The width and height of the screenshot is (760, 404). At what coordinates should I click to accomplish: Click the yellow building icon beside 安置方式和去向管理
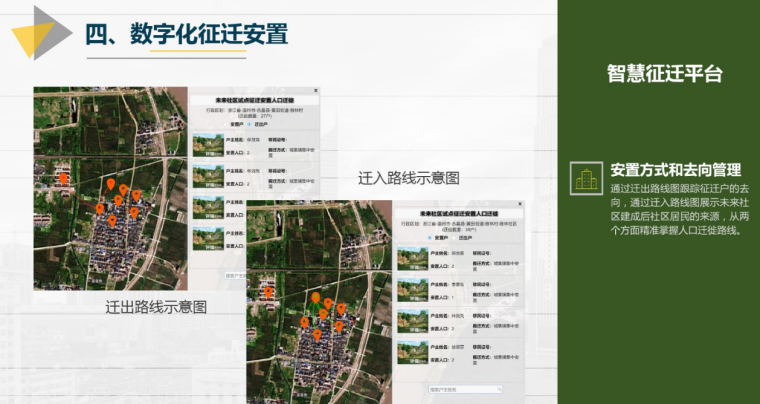tap(585, 177)
